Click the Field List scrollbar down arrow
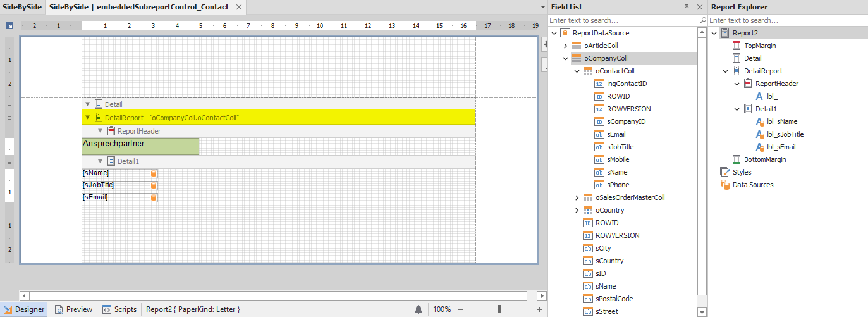Viewport: 868px width, 317px height. (702, 311)
